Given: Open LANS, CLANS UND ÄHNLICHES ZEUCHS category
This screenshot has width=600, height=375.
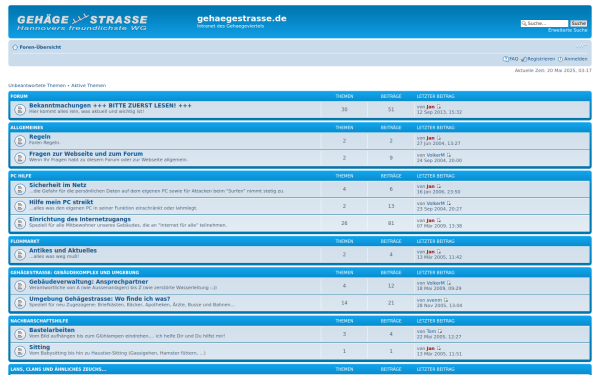Looking at the screenshot, I should [x=58, y=369].
